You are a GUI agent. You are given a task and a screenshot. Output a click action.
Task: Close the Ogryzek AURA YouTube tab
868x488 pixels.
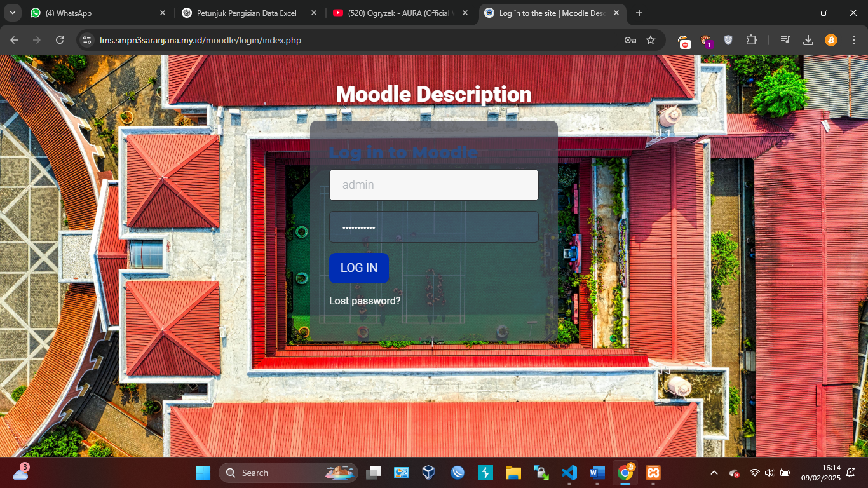coord(465,13)
